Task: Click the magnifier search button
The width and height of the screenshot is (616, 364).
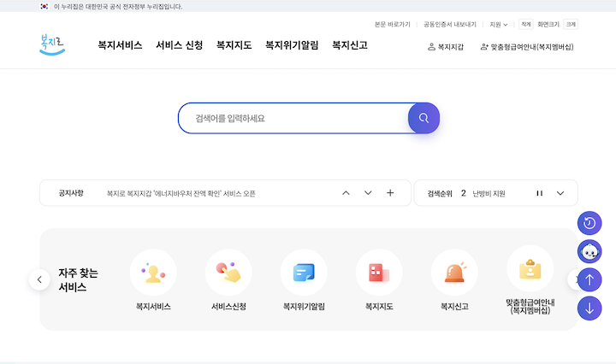Action: [x=423, y=118]
